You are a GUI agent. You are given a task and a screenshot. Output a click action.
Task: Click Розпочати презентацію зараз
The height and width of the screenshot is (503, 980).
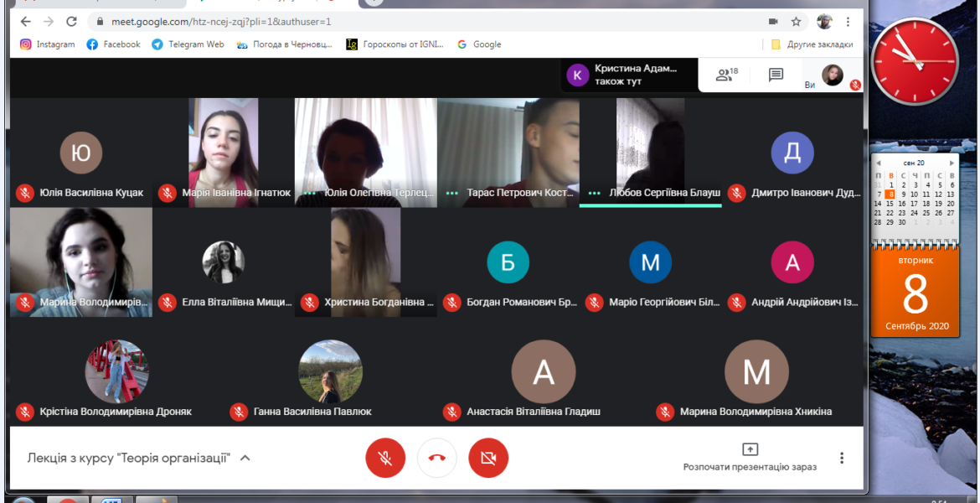[750, 458]
